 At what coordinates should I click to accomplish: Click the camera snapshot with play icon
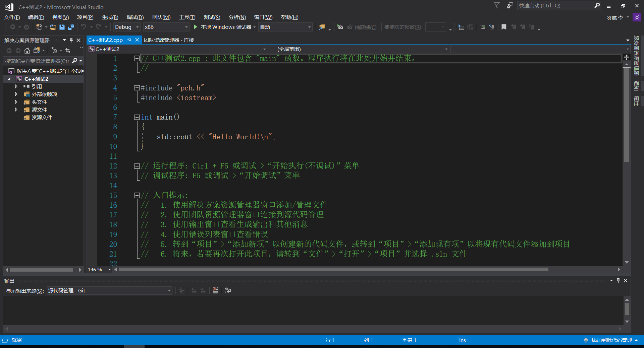click(x=340, y=27)
